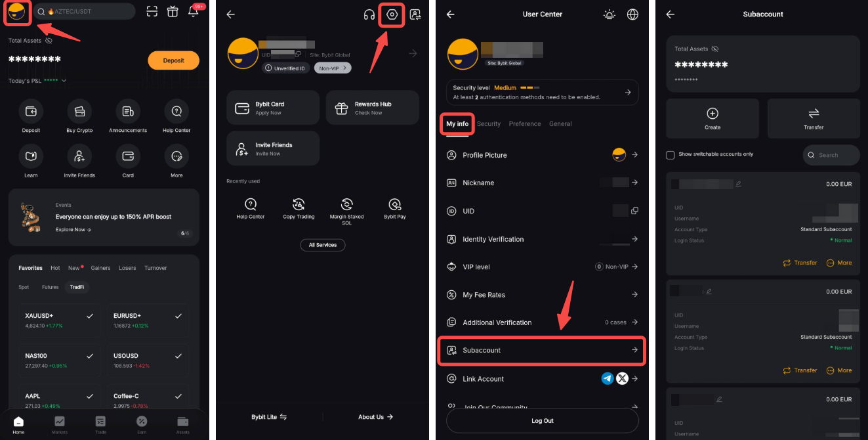
Task: Open the globe language icon
Action: pos(632,14)
